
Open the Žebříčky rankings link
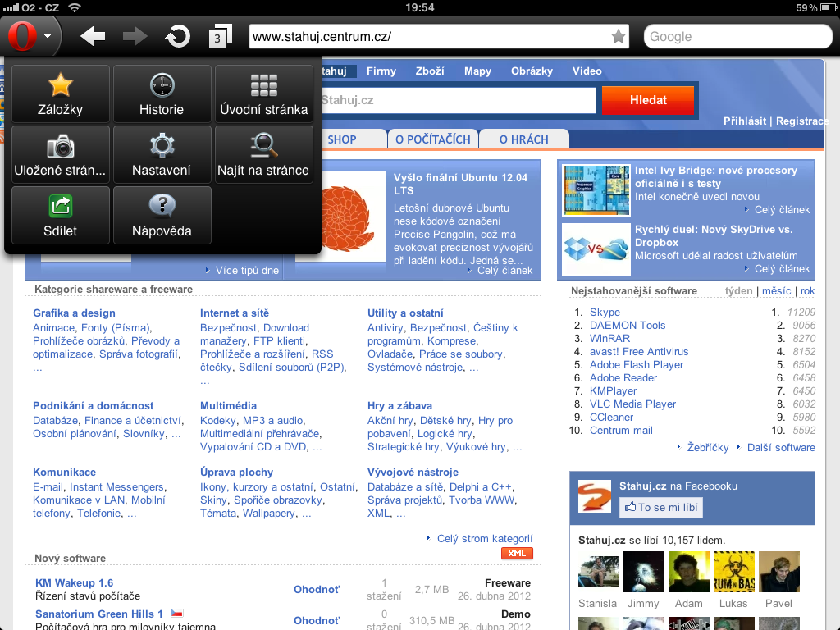tap(708, 447)
